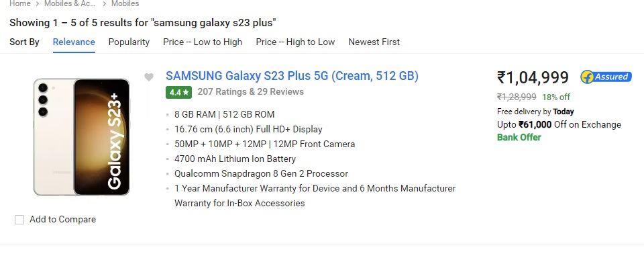
Task: Sort results by Popularity
Action: coord(129,42)
